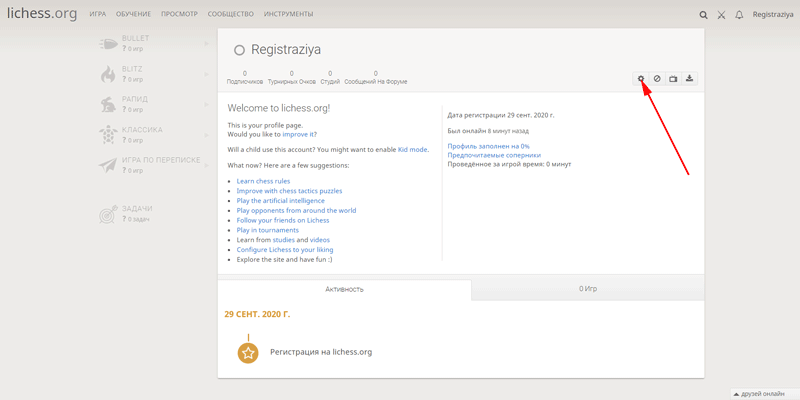The image size is (800, 400).
Task: Open Предпочитаемые соперники link
Action: [494, 155]
